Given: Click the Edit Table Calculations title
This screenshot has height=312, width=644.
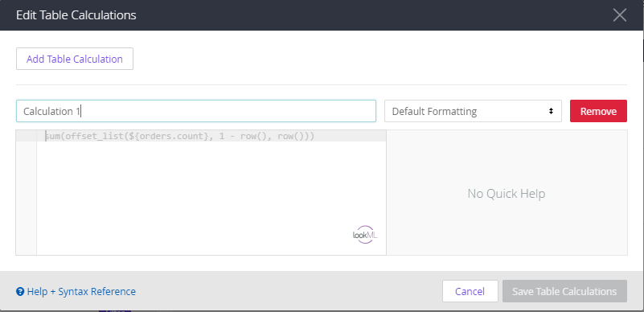Looking at the screenshot, I should (x=76, y=15).
